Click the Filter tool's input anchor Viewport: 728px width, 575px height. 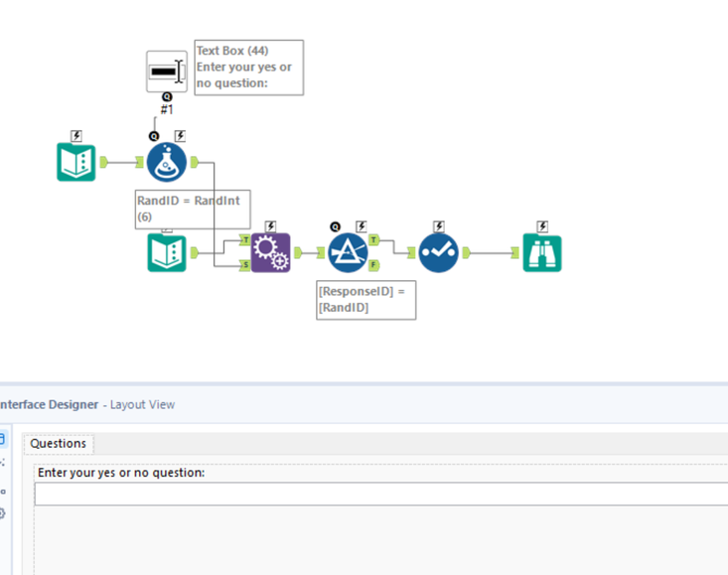pos(321,253)
